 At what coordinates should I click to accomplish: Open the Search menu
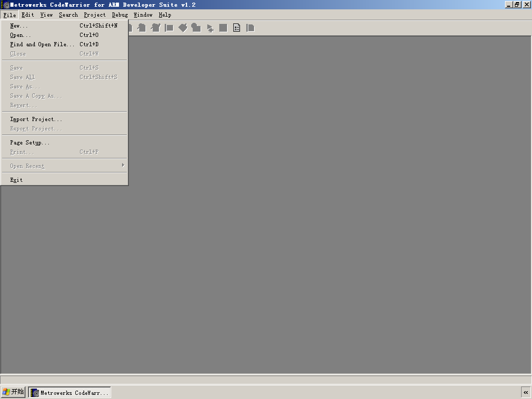68,15
